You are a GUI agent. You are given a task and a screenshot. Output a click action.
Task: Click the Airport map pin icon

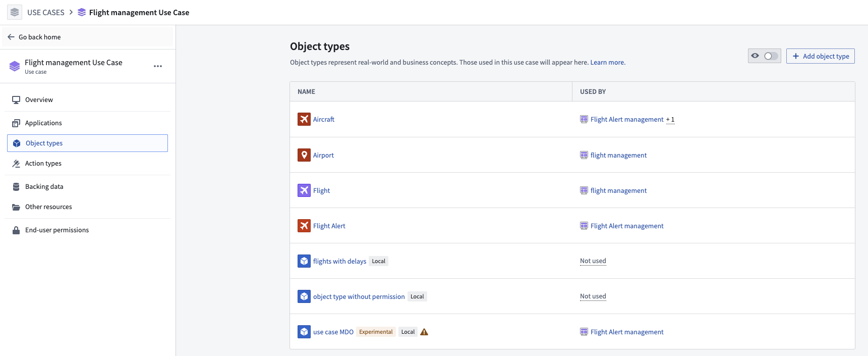tap(304, 155)
